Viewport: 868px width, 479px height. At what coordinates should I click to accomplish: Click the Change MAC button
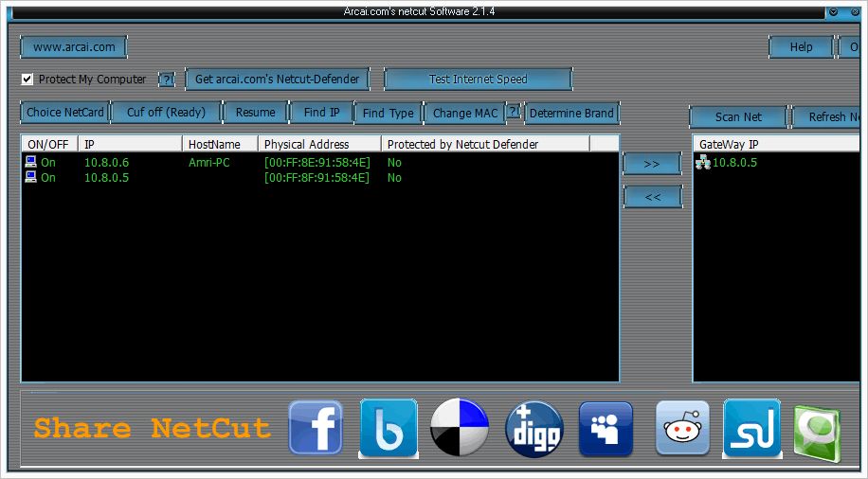coord(465,113)
